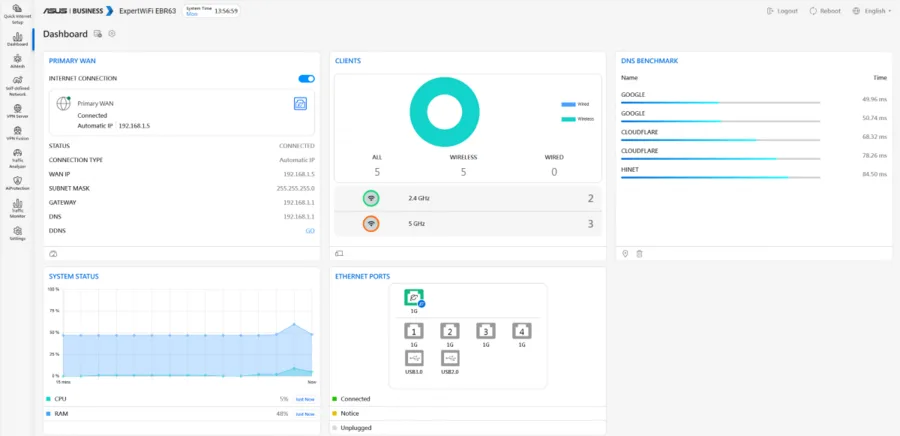Click the dashboard layout edit icon

(x=98, y=34)
